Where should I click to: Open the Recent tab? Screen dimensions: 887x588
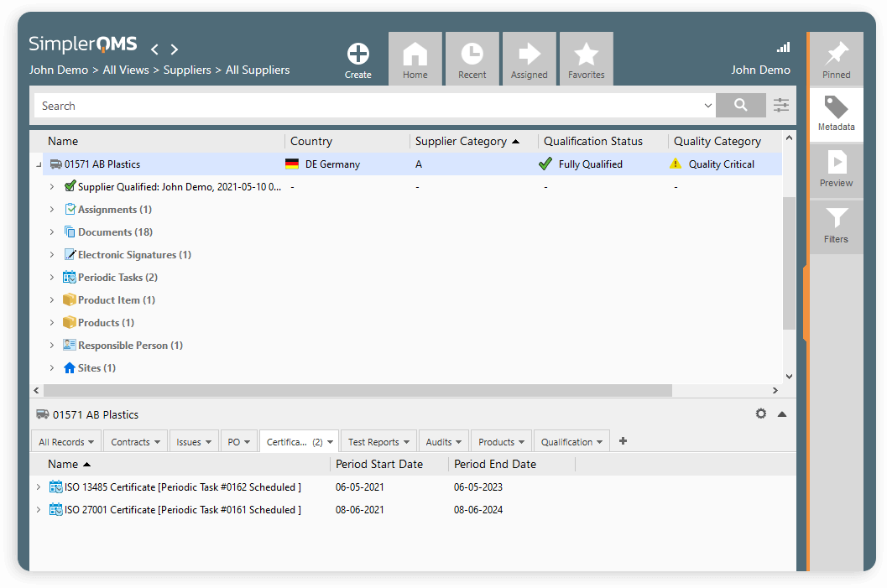click(x=472, y=59)
